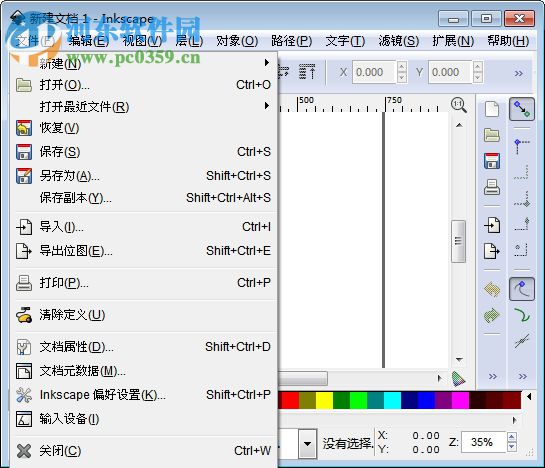Open the 对象(O) menu
This screenshot has width=545, height=468.
(237, 41)
